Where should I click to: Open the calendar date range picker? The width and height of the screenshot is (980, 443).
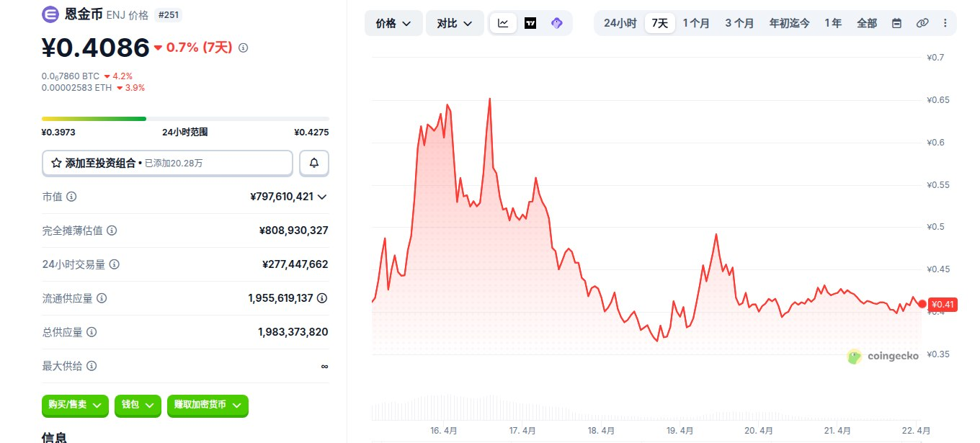(x=896, y=23)
